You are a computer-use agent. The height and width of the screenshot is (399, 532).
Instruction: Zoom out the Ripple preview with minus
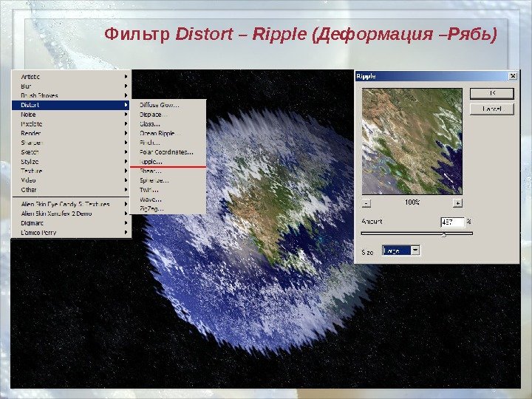point(366,203)
